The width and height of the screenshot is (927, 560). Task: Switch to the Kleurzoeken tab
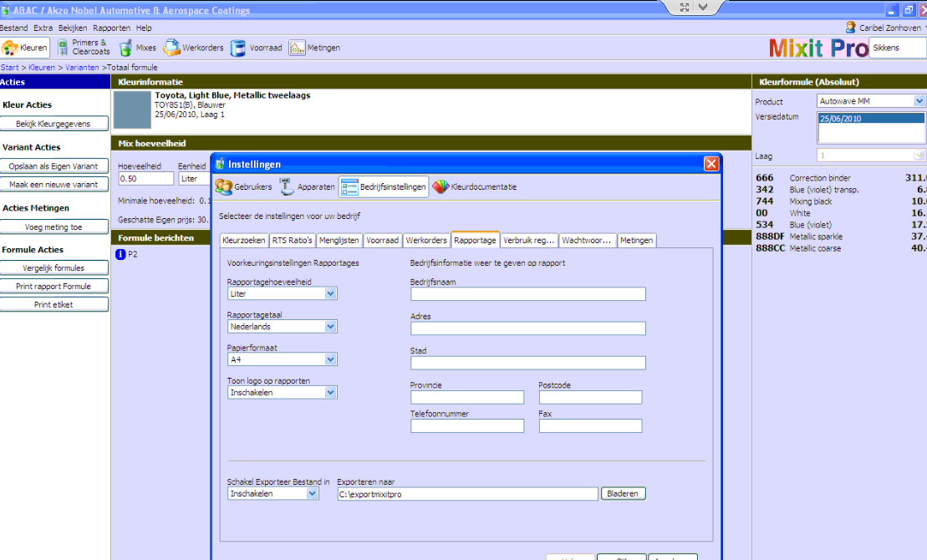point(243,240)
